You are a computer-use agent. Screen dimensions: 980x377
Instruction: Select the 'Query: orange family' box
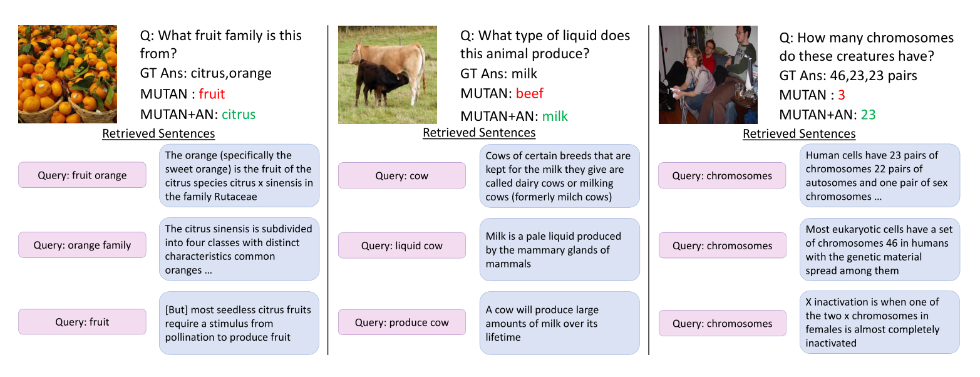pos(82,245)
